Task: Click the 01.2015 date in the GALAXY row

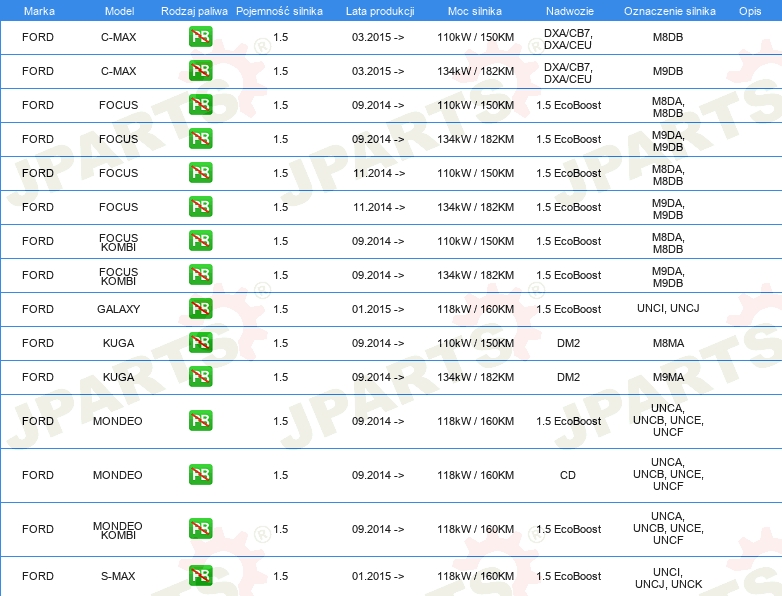Action: click(378, 309)
